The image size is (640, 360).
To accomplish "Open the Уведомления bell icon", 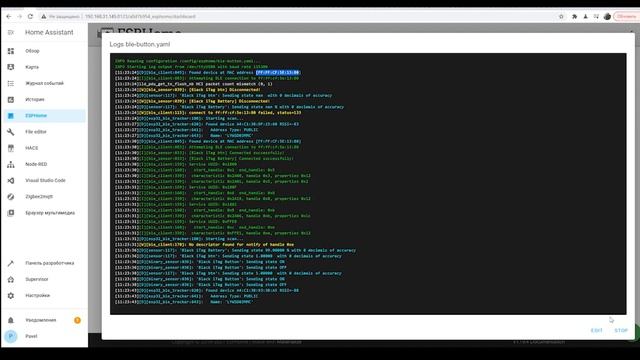I will pos(11,320).
